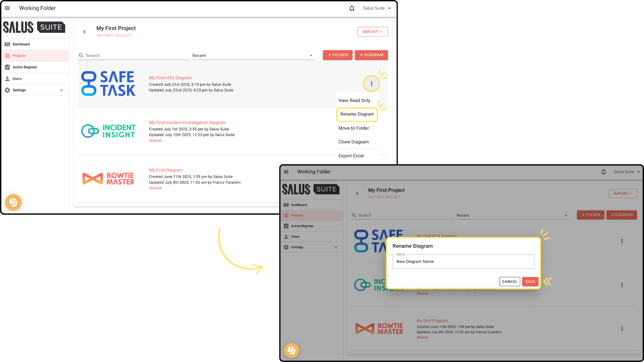
Task: Open the three-dot menu for HTA Diagram
Action: click(371, 83)
